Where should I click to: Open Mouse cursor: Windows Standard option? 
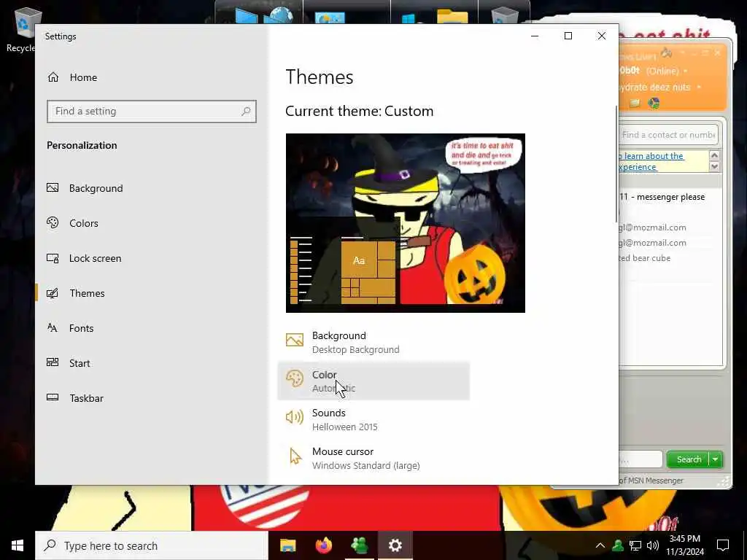coord(373,458)
